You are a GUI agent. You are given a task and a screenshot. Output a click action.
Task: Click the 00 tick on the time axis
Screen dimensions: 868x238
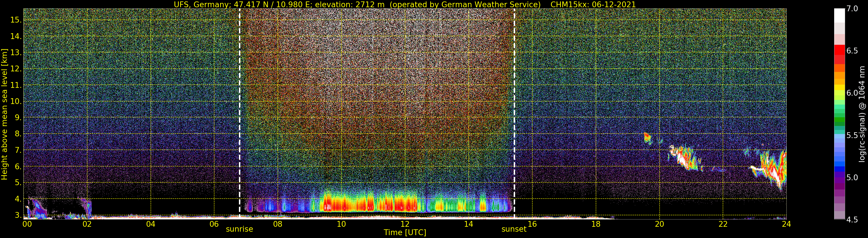pyautogui.click(x=27, y=224)
